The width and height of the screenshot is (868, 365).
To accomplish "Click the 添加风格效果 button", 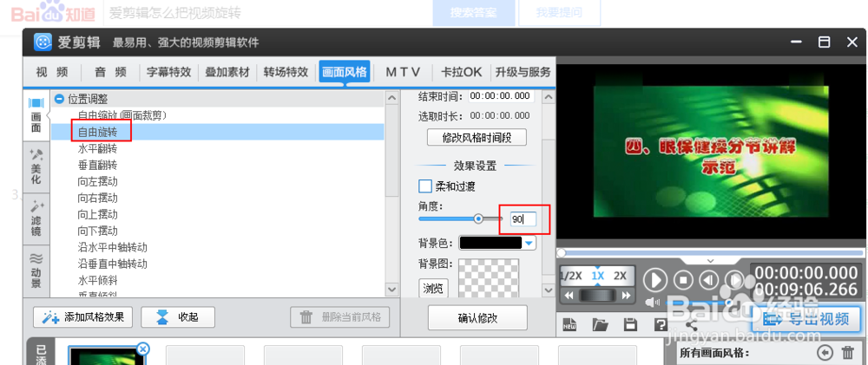I will click(x=82, y=317).
